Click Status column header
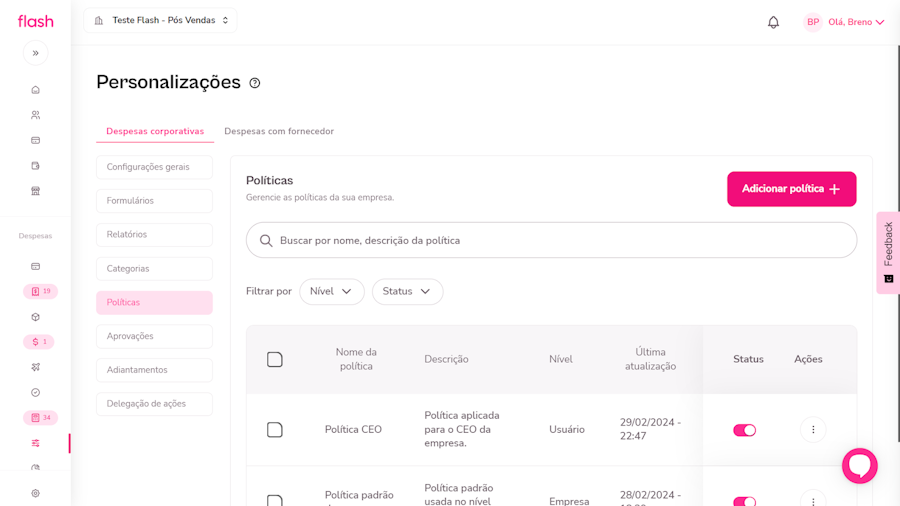Screen dimensions: 900x506 coord(748,359)
